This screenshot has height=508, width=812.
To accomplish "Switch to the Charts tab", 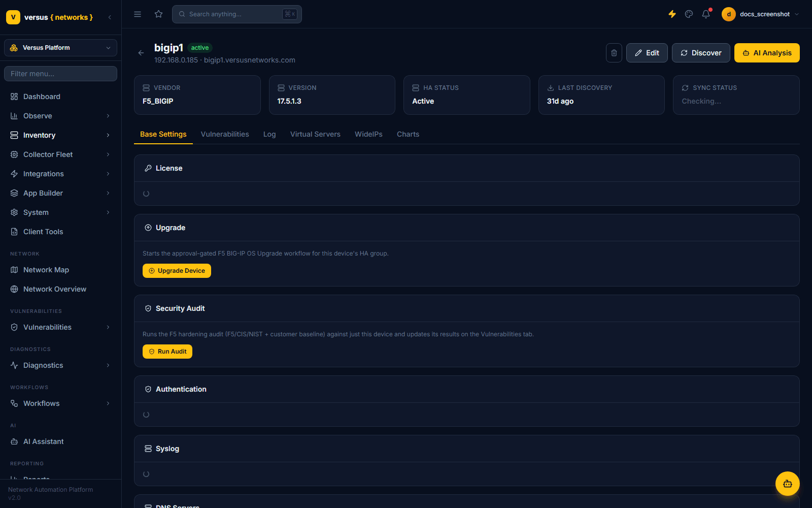I will point(408,134).
